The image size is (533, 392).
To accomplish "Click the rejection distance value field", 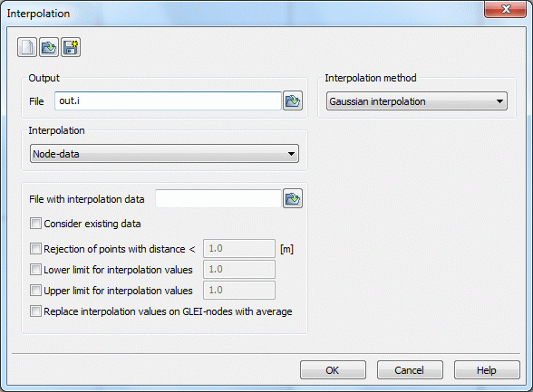I will click(x=239, y=248).
